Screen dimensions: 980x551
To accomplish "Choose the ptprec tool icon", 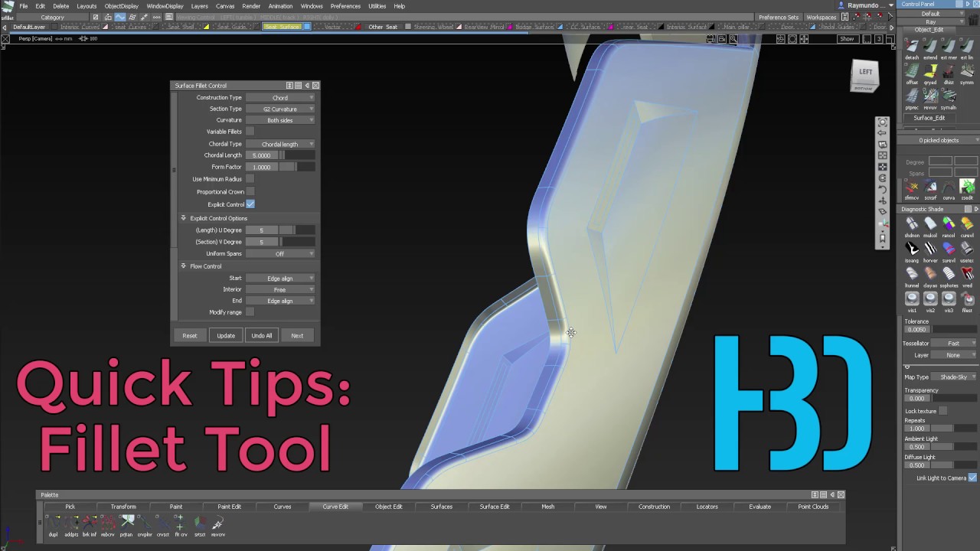I will click(x=912, y=97).
